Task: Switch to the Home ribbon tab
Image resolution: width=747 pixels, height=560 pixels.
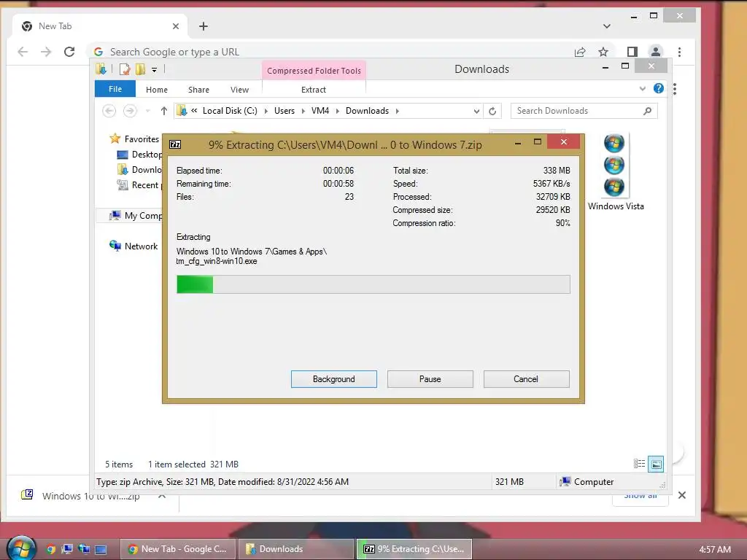Action: (x=157, y=90)
